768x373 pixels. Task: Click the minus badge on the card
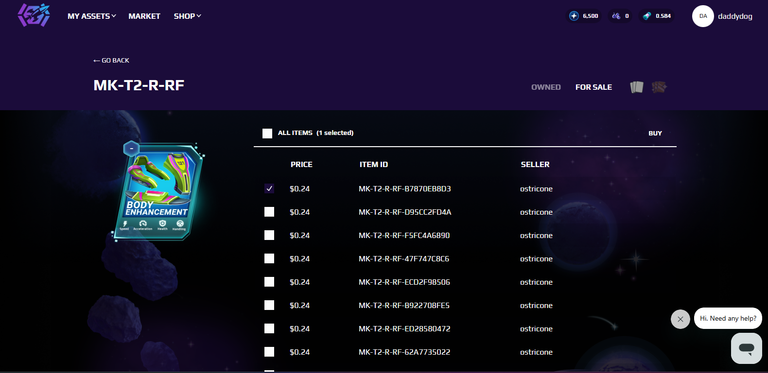pos(131,148)
